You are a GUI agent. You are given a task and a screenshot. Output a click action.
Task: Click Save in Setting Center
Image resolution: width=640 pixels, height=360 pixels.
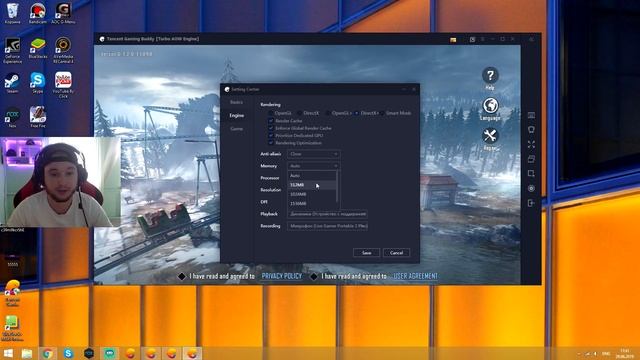pos(366,253)
